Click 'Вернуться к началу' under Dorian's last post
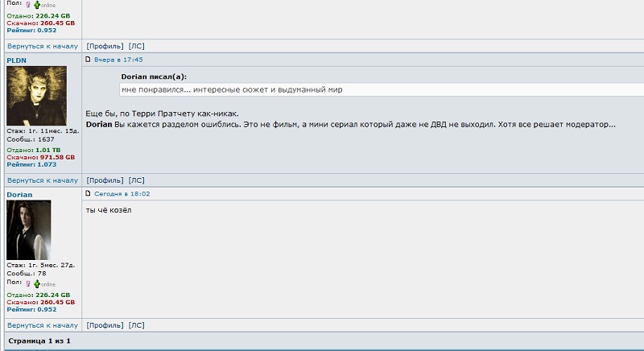Image resolution: width=644 pixels, height=351 pixels. coord(43,325)
